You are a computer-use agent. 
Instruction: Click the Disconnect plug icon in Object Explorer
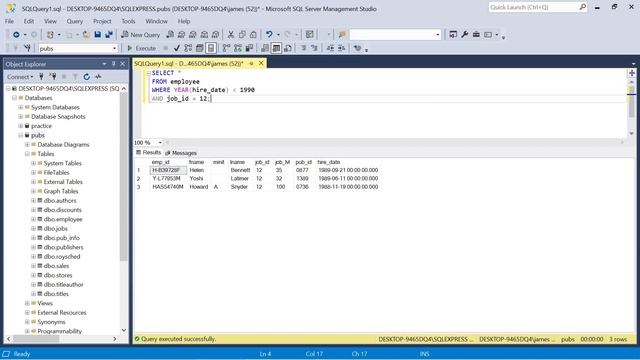click(53, 77)
